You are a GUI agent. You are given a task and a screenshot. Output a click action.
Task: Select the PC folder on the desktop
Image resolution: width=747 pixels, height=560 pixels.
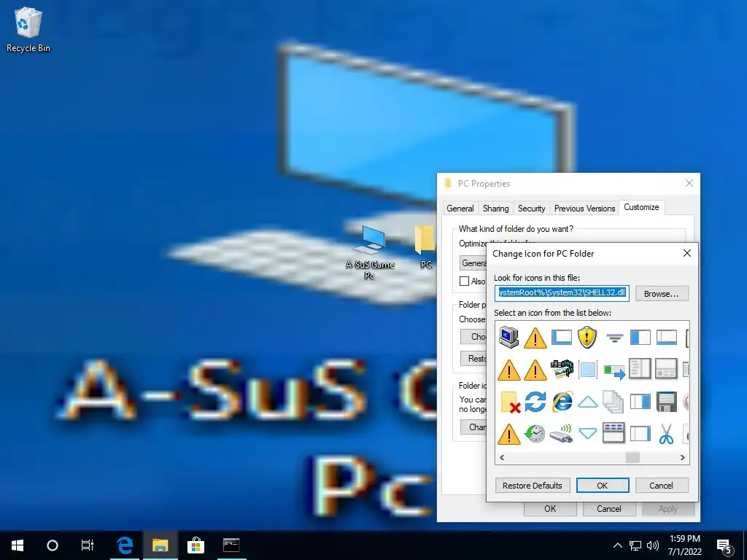pos(426,248)
